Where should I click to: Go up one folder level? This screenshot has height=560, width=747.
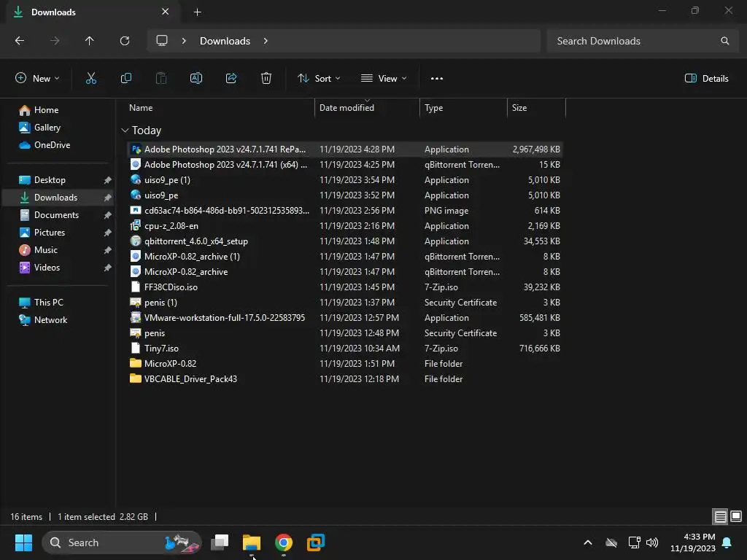(89, 41)
